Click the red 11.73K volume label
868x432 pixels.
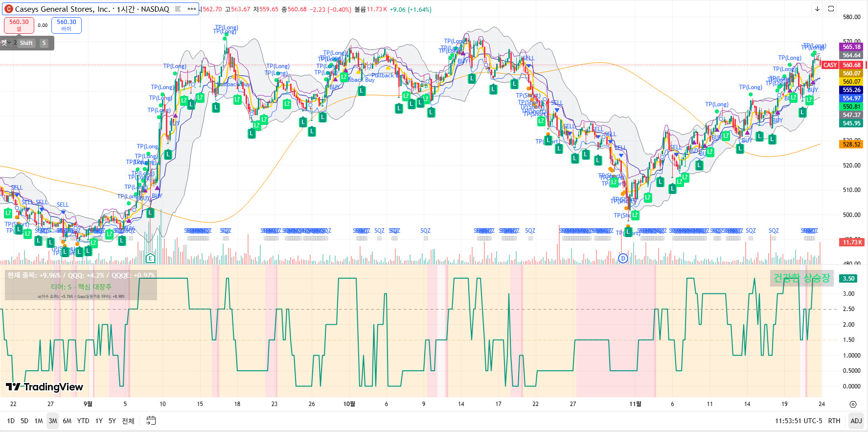pos(852,242)
